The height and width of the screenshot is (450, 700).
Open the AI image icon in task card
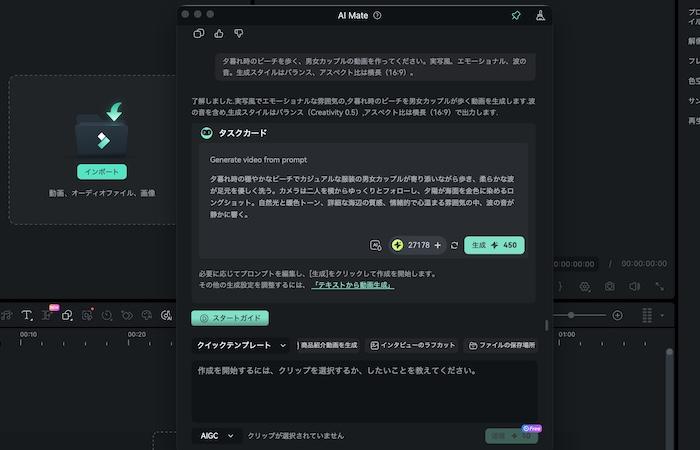coord(375,245)
